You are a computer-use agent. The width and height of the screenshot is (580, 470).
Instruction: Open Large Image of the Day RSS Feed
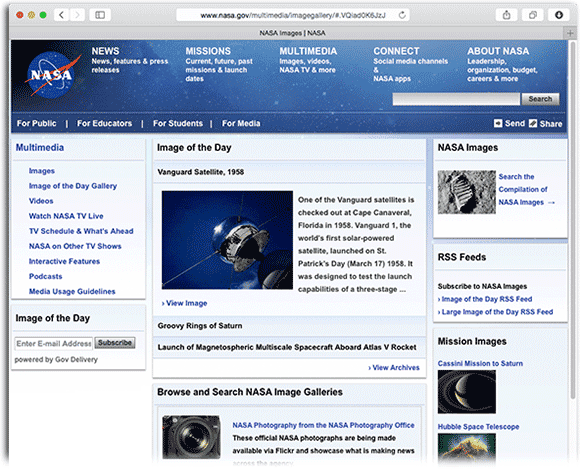(x=495, y=312)
